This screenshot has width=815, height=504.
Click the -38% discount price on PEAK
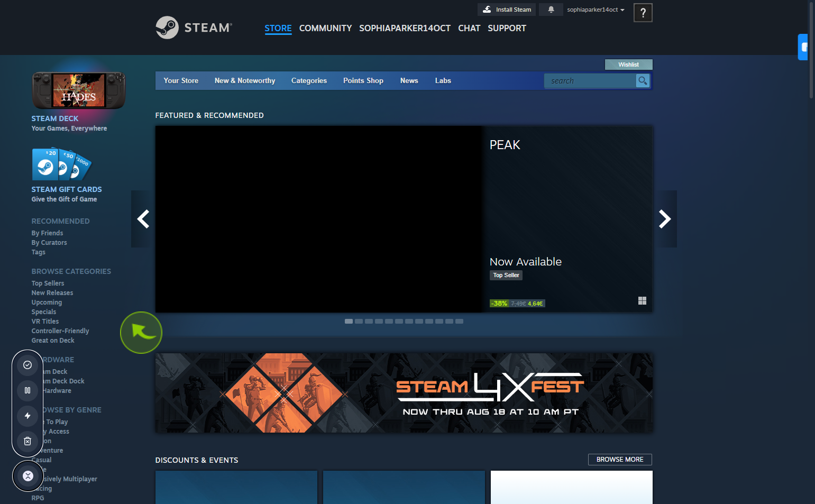[x=517, y=304]
